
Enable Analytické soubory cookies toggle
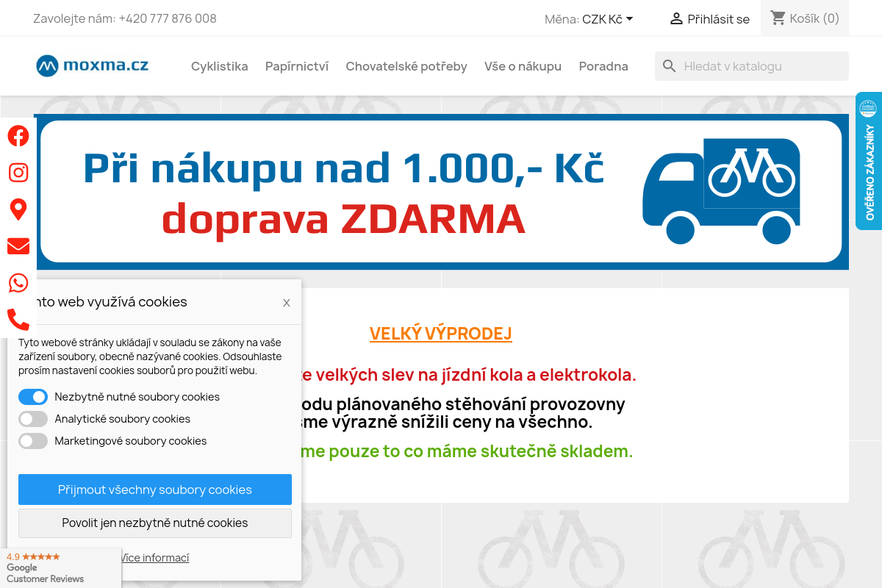coord(33,418)
